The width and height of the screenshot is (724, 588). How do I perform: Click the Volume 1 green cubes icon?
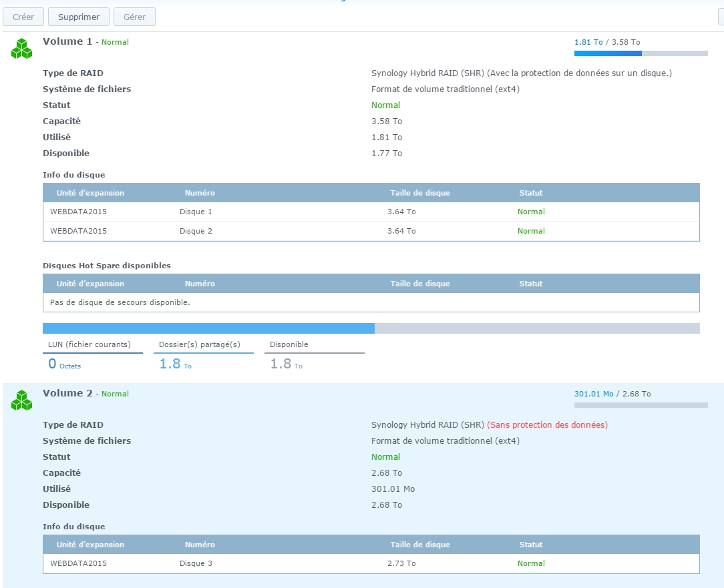(x=22, y=49)
